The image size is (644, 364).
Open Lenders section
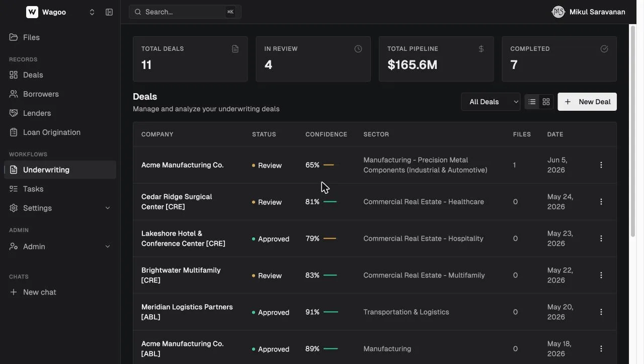coord(60,113)
